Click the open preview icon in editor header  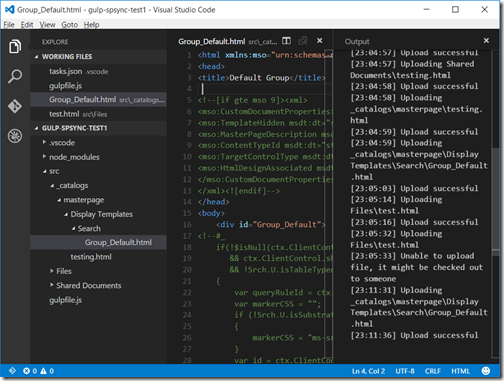[x=303, y=41]
